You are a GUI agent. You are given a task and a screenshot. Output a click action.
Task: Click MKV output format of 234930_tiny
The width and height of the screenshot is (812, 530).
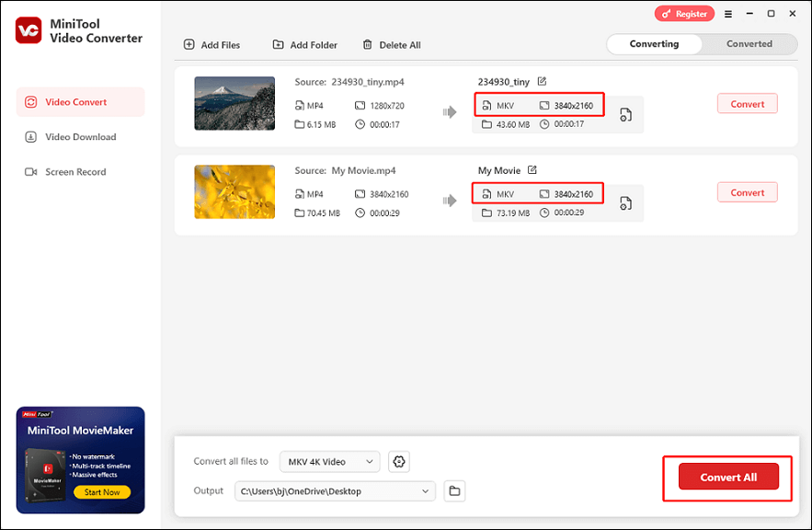(x=498, y=106)
